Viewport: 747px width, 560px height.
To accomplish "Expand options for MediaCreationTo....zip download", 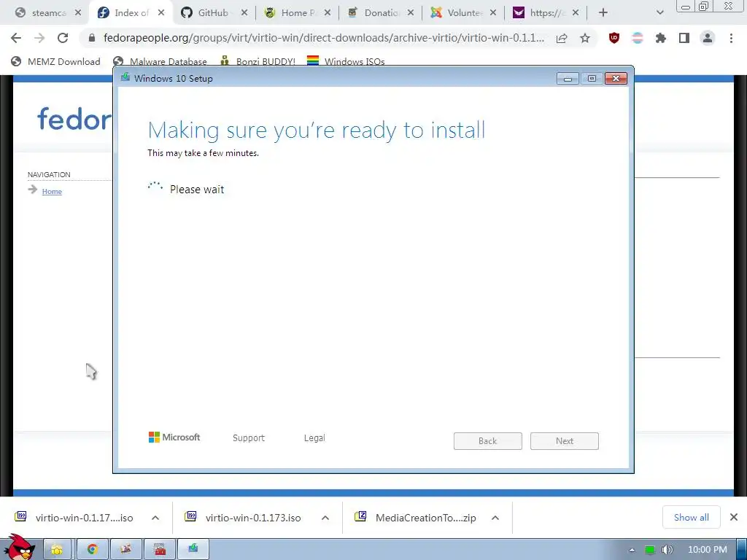I will point(495,518).
